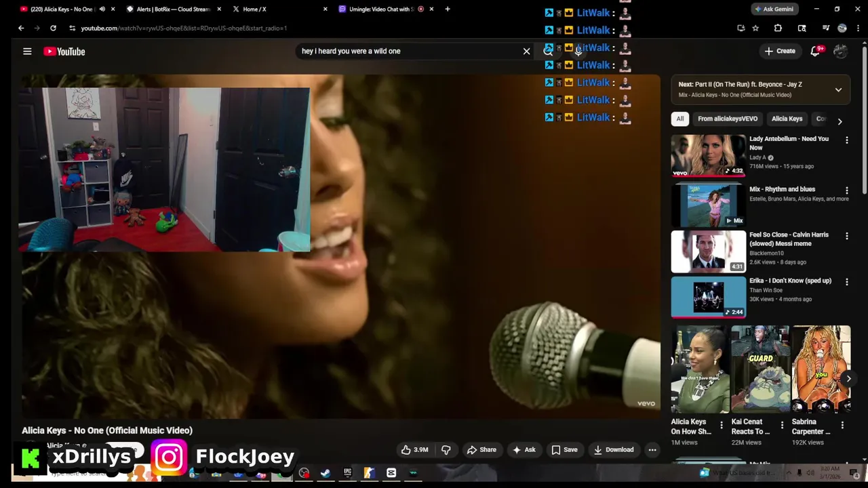Close the Umingle Video Chat tab
This screenshot has height=488, width=868.
click(x=431, y=9)
